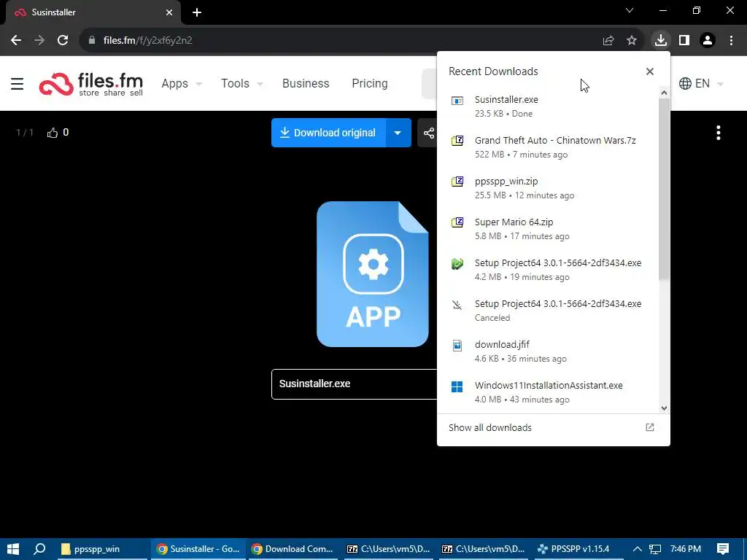Open ppsspp_win.zip download entry
747x560 pixels.
(x=548, y=188)
